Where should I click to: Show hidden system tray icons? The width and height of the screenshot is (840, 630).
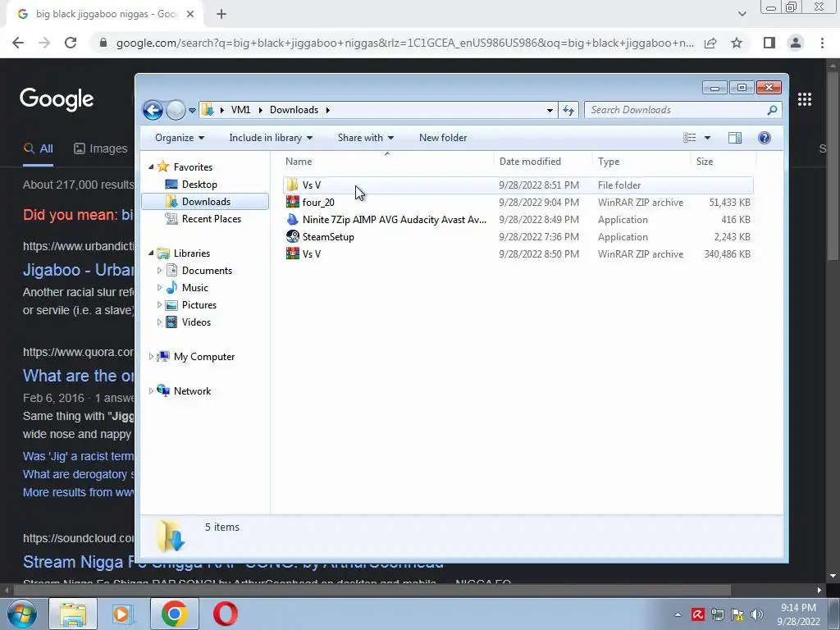(678, 614)
